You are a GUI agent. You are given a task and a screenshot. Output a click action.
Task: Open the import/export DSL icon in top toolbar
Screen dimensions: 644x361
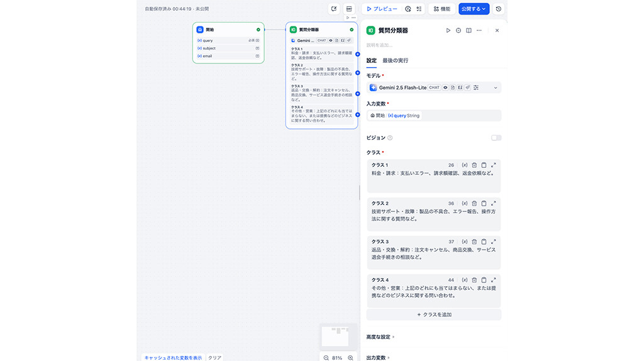(334, 9)
